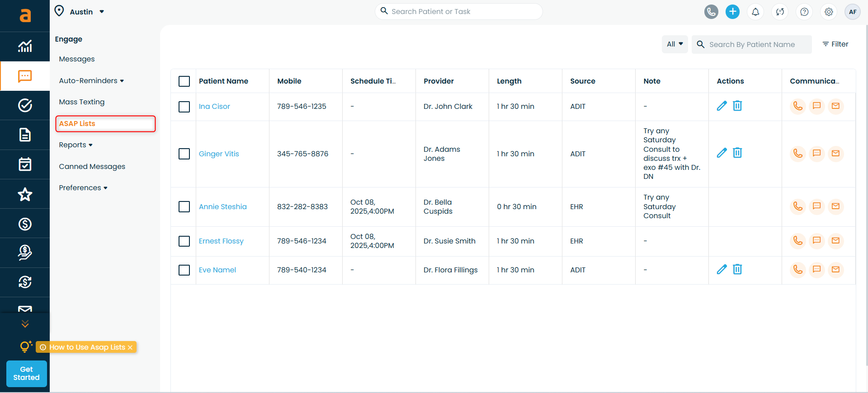Open the settings gear icon in header
Screen dimensions: 868x393
tap(828, 12)
